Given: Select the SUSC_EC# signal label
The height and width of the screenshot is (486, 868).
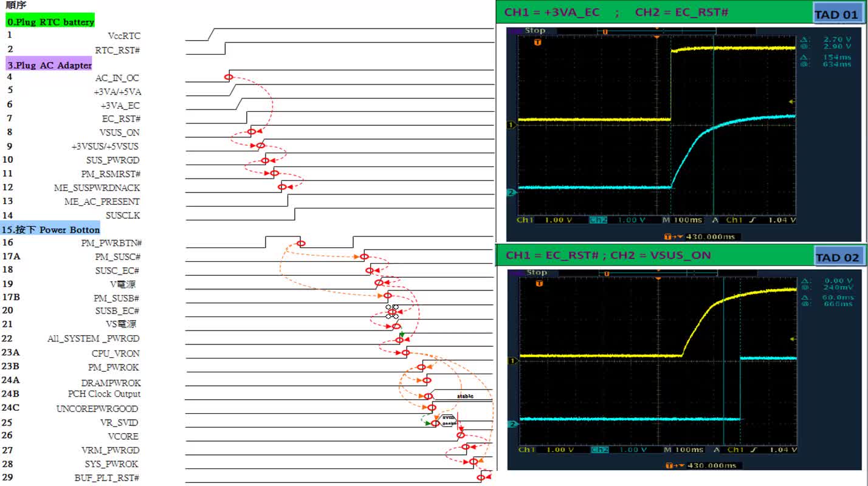Looking at the screenshot, I should pyautogui.click(x=117, y=270).
